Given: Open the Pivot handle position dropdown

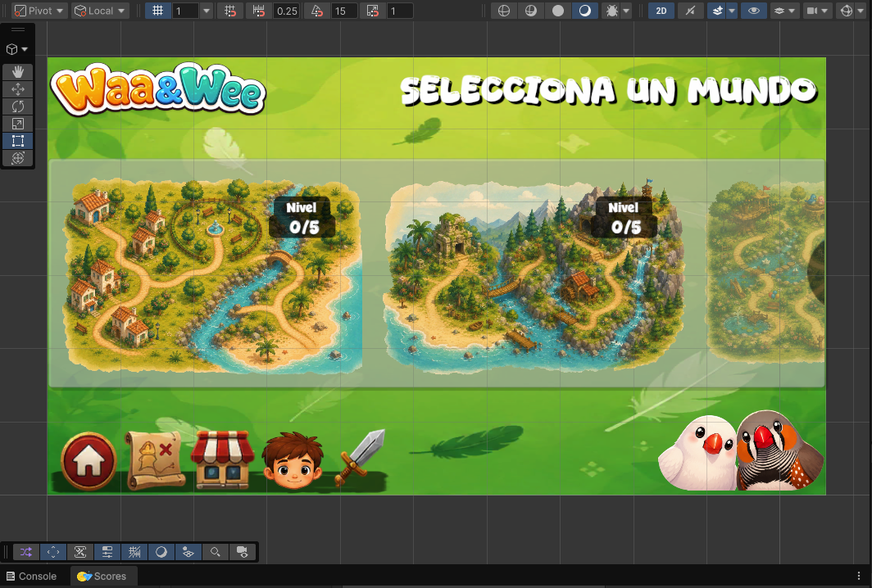Looking at the screenshot, I should click(x=39, y=11).
